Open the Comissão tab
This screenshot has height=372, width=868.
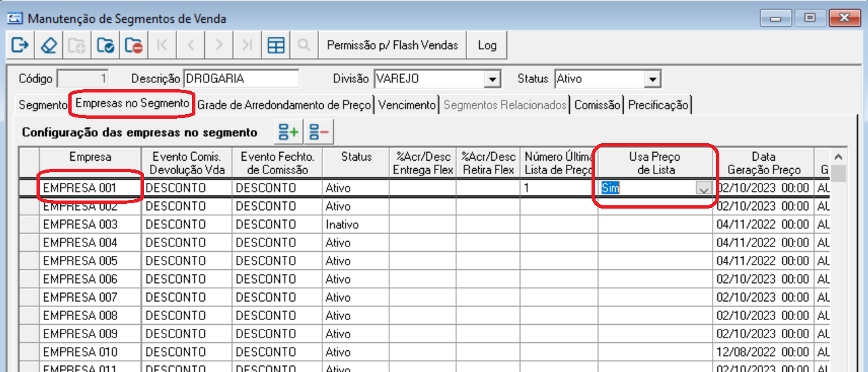[x=597, y=105]
